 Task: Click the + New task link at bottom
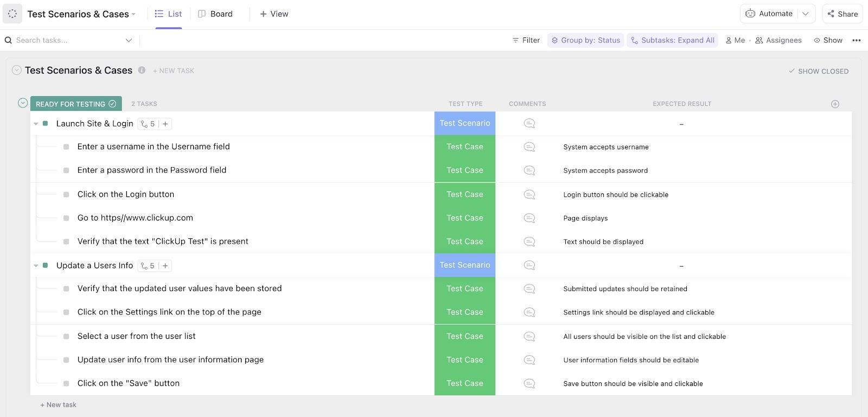pos(58,405)
